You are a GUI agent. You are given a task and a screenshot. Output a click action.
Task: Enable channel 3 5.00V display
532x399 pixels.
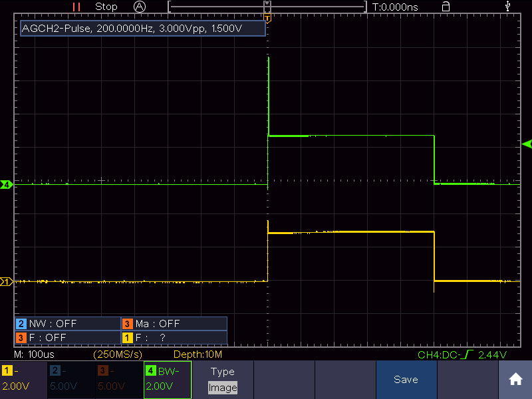click(120, 379)
